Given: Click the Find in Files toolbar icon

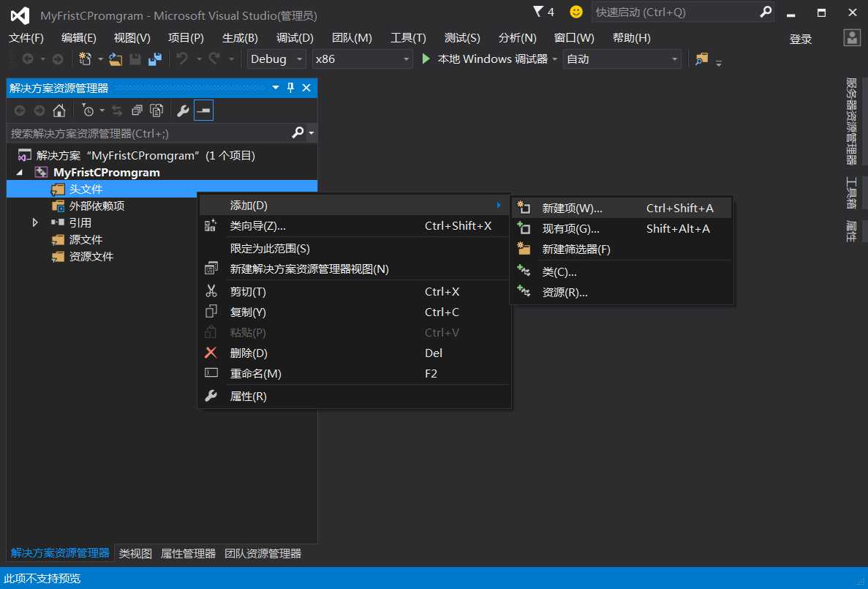Looking at the screenshot, I should [701, 59].
